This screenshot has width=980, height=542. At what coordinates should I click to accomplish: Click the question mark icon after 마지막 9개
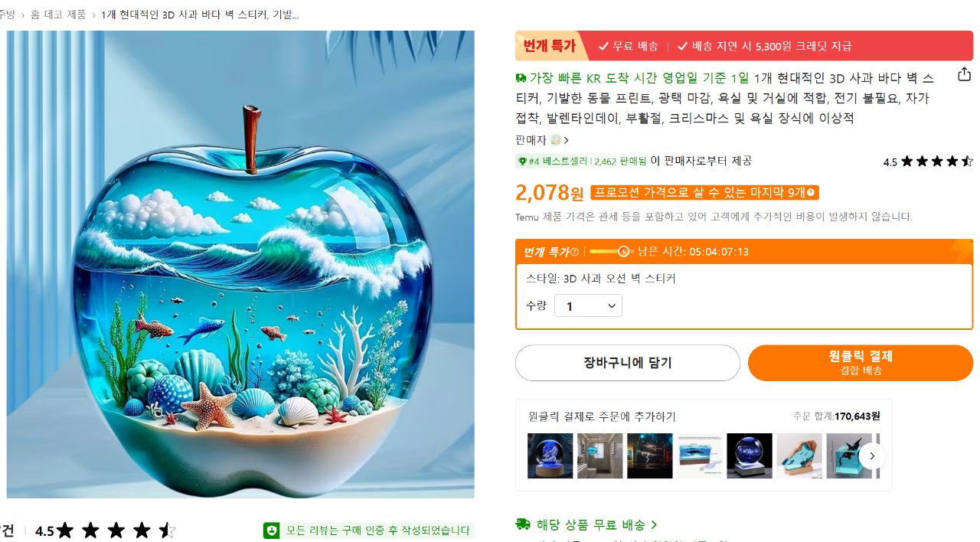pyautogui.click(x=812, y=193)
